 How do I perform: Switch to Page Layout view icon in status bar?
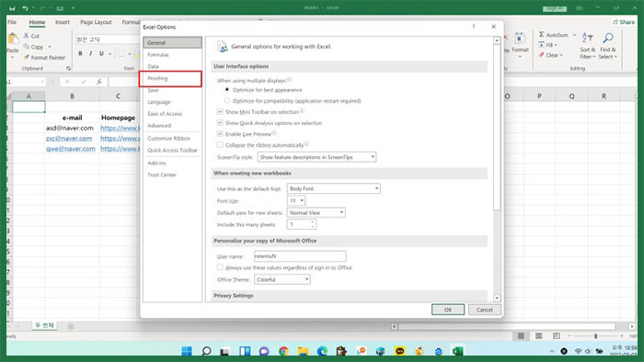click(x=538, y=335)
